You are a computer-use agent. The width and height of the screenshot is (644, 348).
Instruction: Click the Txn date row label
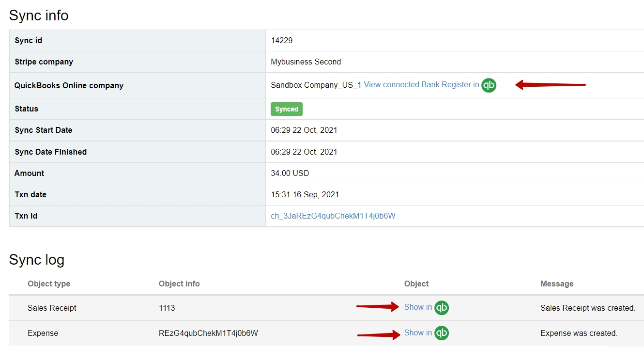(31, 195)
